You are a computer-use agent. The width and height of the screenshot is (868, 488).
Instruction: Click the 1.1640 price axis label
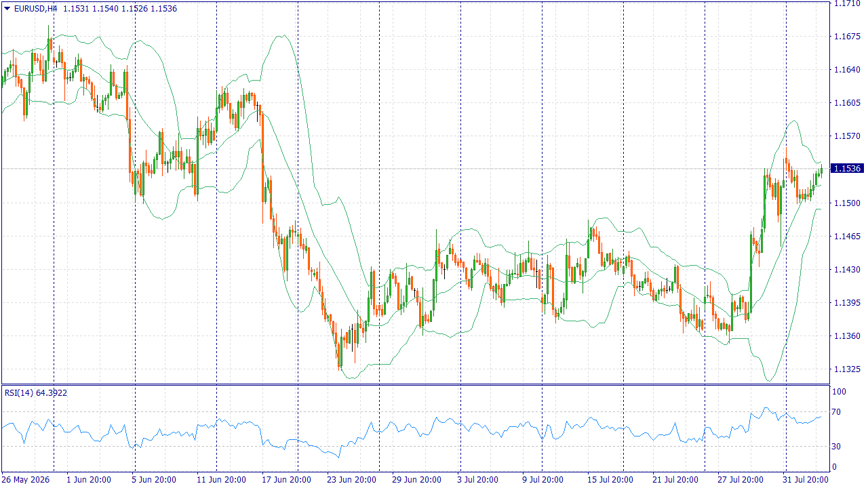tap(847, 70)
